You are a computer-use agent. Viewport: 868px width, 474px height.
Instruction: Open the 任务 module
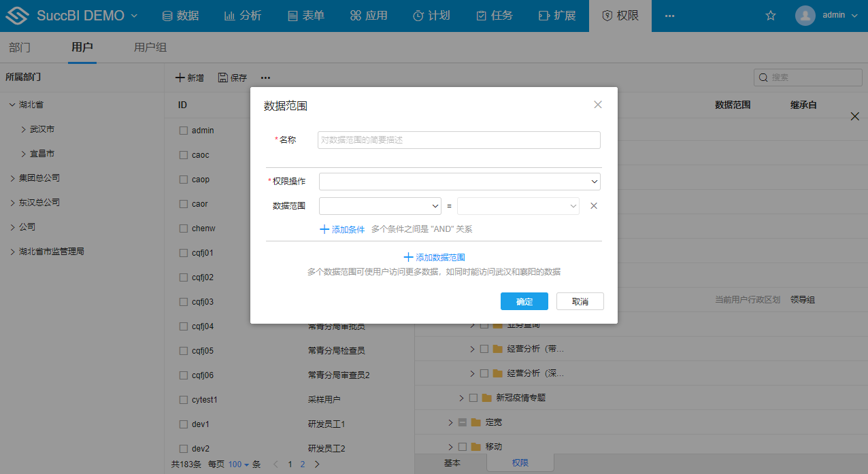pyautogui.click(x=494, y=15)
